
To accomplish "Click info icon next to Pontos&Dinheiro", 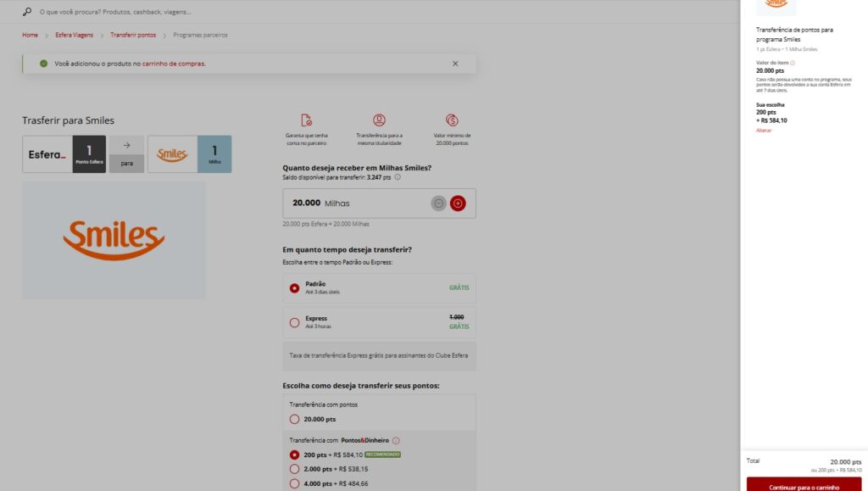I will coord(396,440).
